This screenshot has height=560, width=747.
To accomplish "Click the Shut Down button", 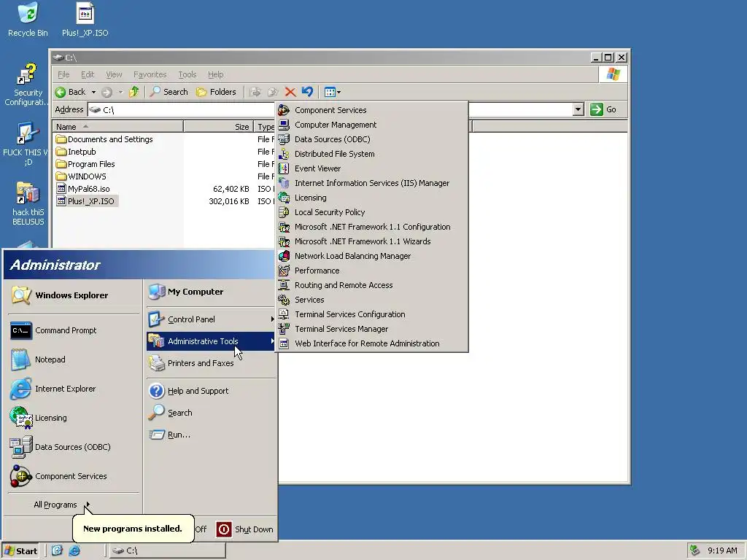I will tap(245, 529).
